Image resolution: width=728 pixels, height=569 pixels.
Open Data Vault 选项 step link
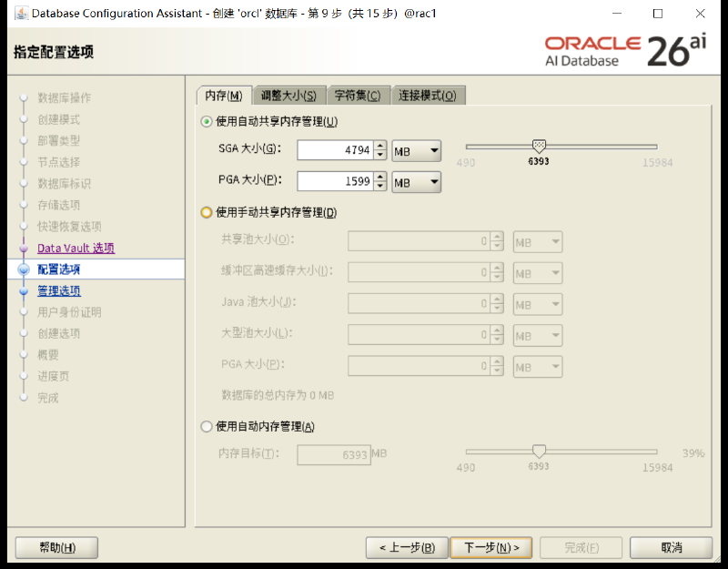coord(76,248)
